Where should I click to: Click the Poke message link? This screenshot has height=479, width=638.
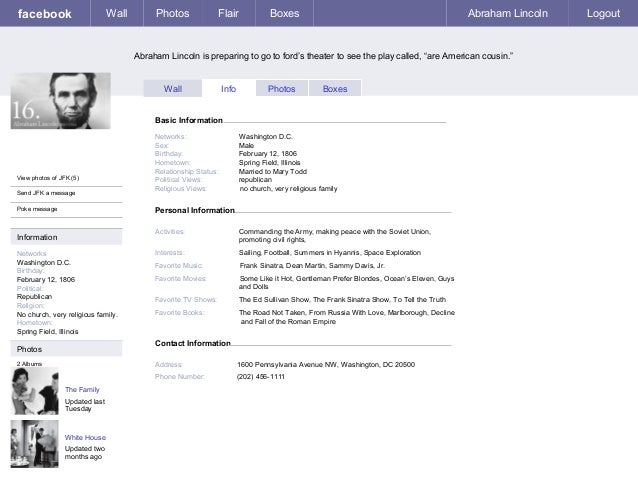pyautogui.click(x=37, y=209)
